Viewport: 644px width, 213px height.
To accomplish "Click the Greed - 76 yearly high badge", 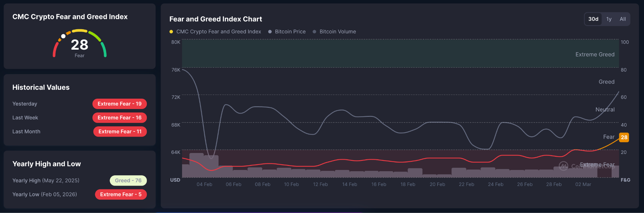I will (128, 181).
